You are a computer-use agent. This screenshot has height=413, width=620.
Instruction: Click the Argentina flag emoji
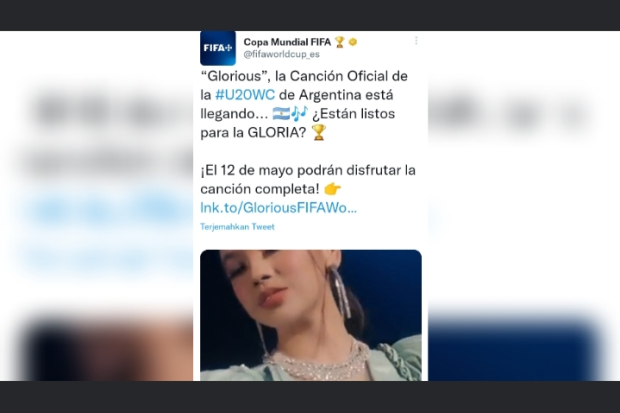282,114
